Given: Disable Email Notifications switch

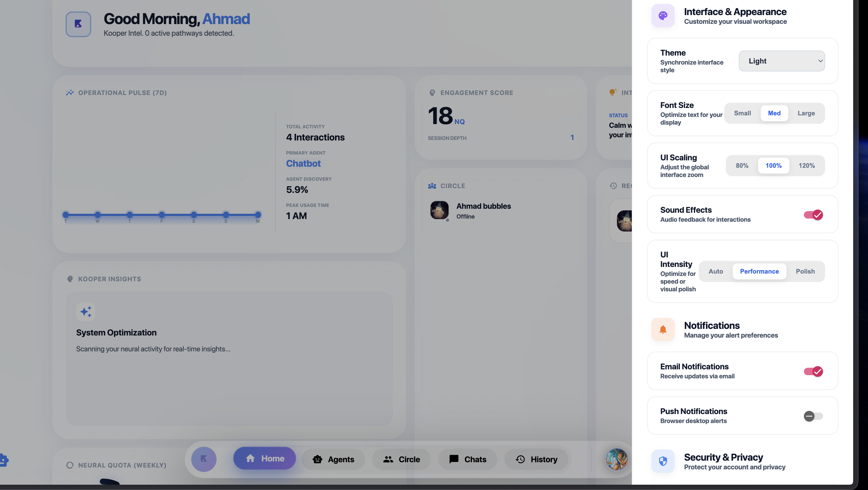Looking at the screenshot, I should pos(813,371).
